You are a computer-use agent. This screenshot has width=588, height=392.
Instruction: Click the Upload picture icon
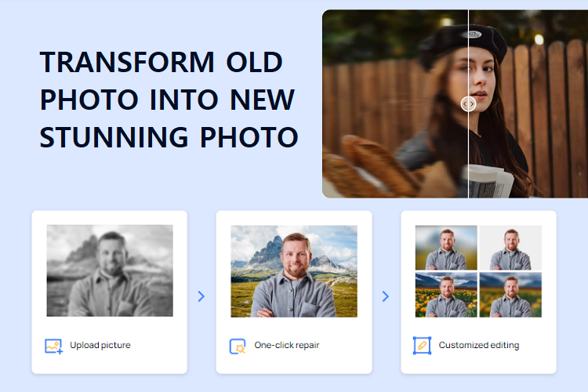[x=53, y=346]
